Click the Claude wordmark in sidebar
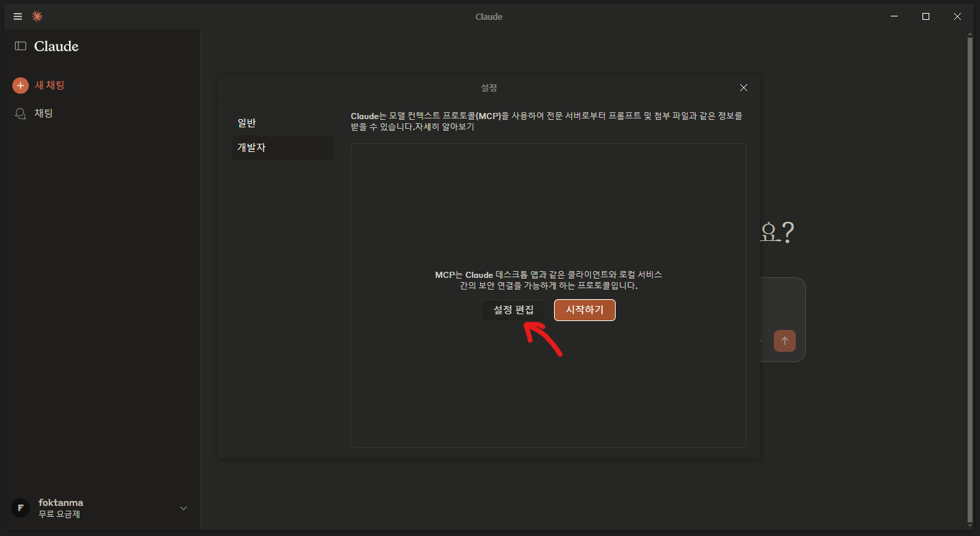 (56, 47)
